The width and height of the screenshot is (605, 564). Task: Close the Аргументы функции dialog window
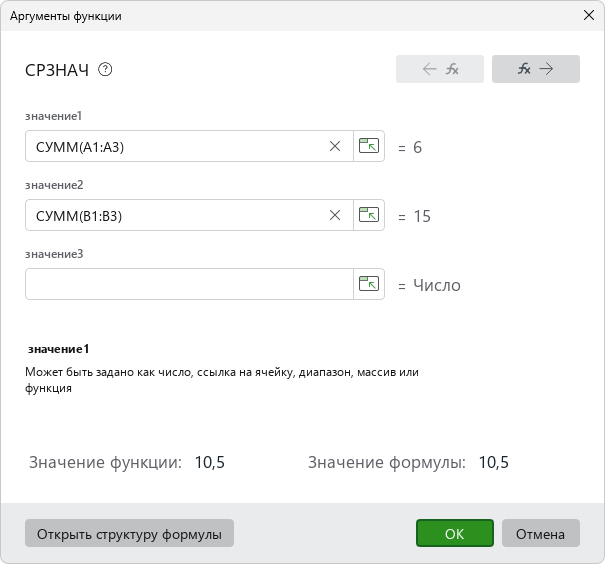click(589, 15)
